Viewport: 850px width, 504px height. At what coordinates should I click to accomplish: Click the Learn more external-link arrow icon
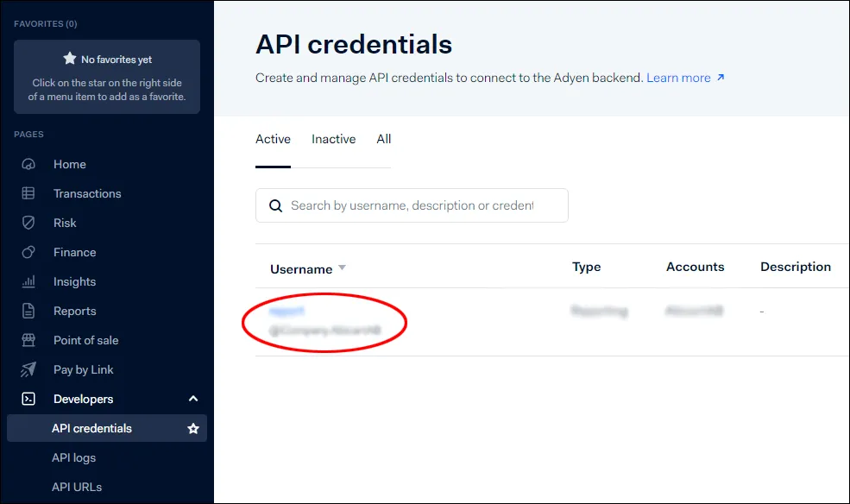pos(721,78)
